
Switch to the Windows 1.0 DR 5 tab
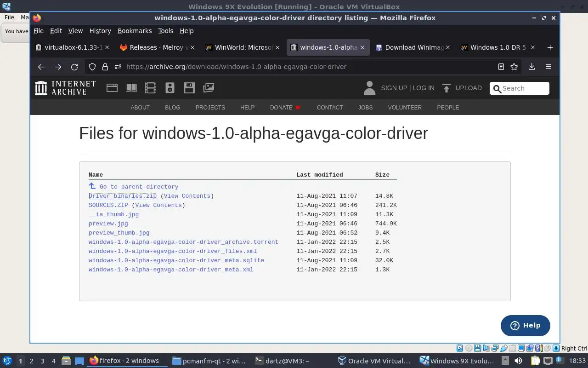click(x=498, y=47)
